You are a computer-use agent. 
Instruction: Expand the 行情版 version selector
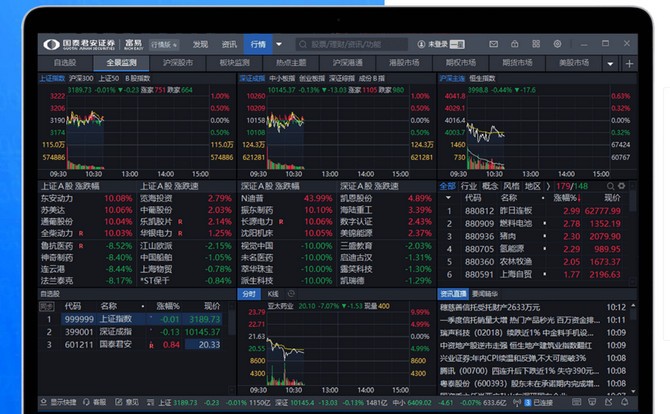tap(164, 44)
